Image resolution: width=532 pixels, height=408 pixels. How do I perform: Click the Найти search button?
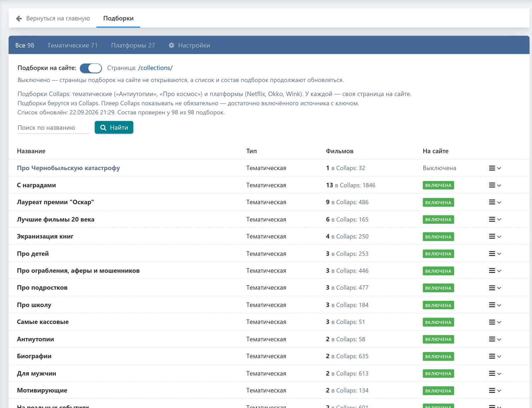pyautogui.click(x=114, y=128)
